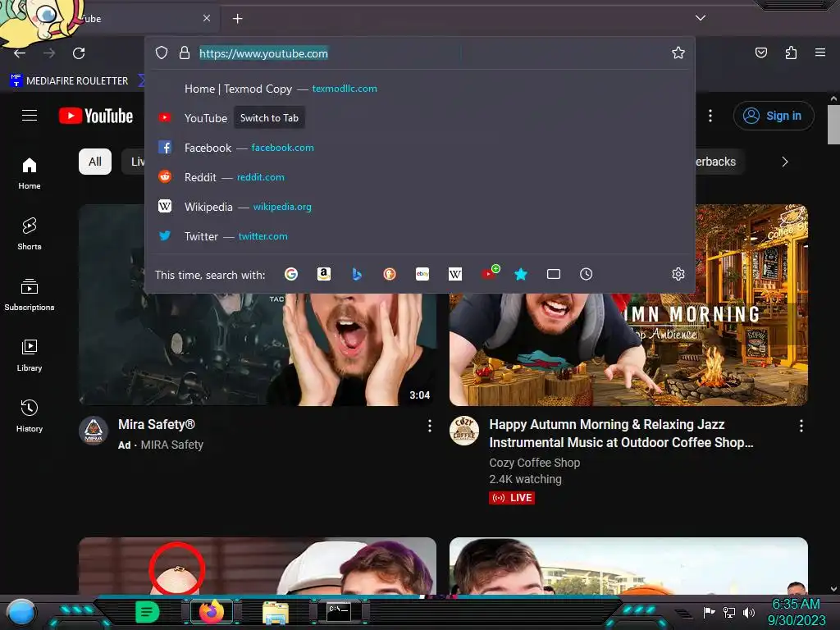This screenshot has width=840, height=630.
Task: Click the Sign in button
Action: (774, 116)
